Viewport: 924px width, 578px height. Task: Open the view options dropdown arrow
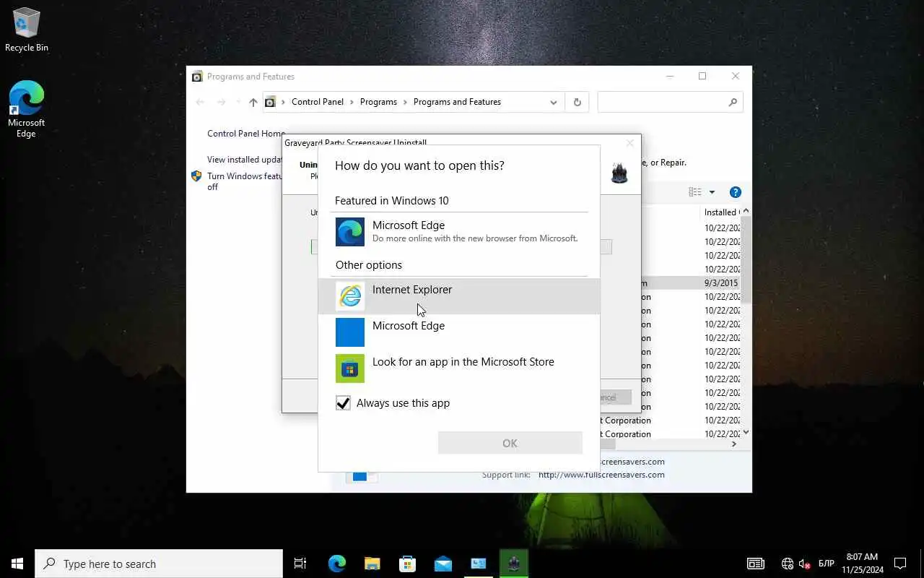tap(712, 192)
